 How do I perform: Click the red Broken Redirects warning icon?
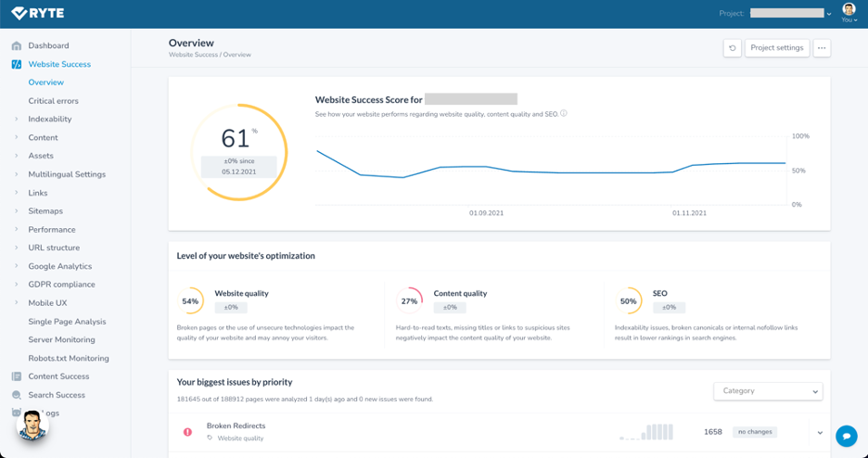tap(187, 432)
